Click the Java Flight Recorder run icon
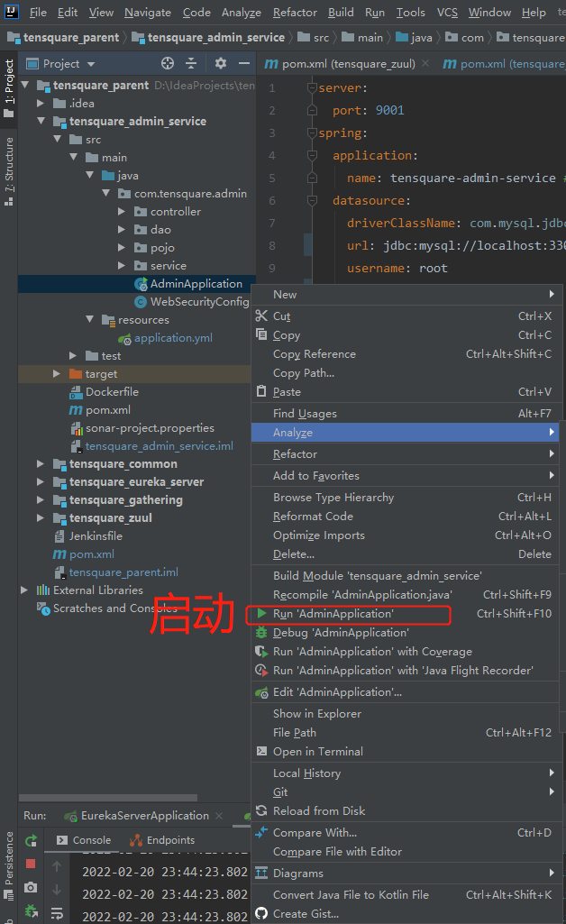 (x=261, y=670)
